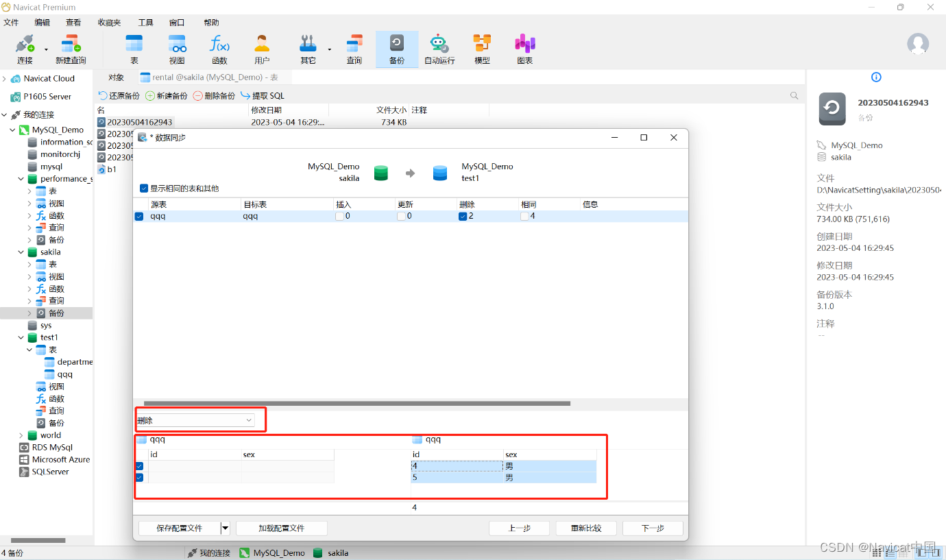The width and height of the screenshot is (946, 560).
Task: Collapse the test1 database node
Action: [x=21, y=337]
